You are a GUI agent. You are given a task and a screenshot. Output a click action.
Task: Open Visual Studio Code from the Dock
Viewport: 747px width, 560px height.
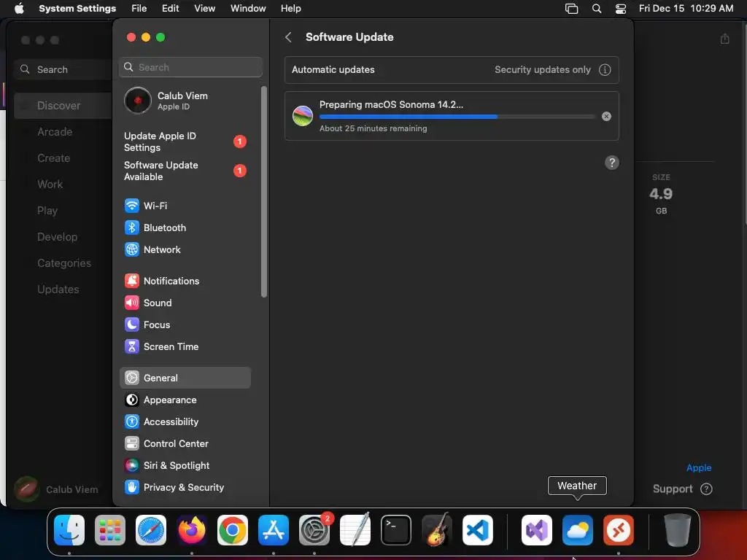pos(477,530)
